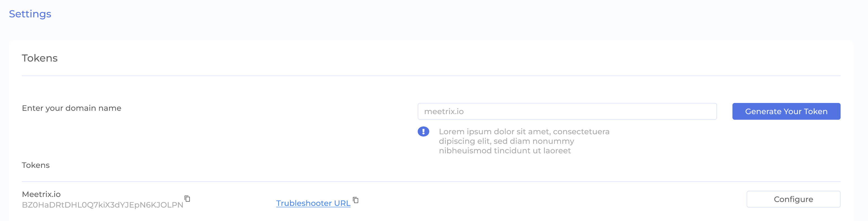
Task: Select the Meetrix.io token entry
Action: pos(41,194)
